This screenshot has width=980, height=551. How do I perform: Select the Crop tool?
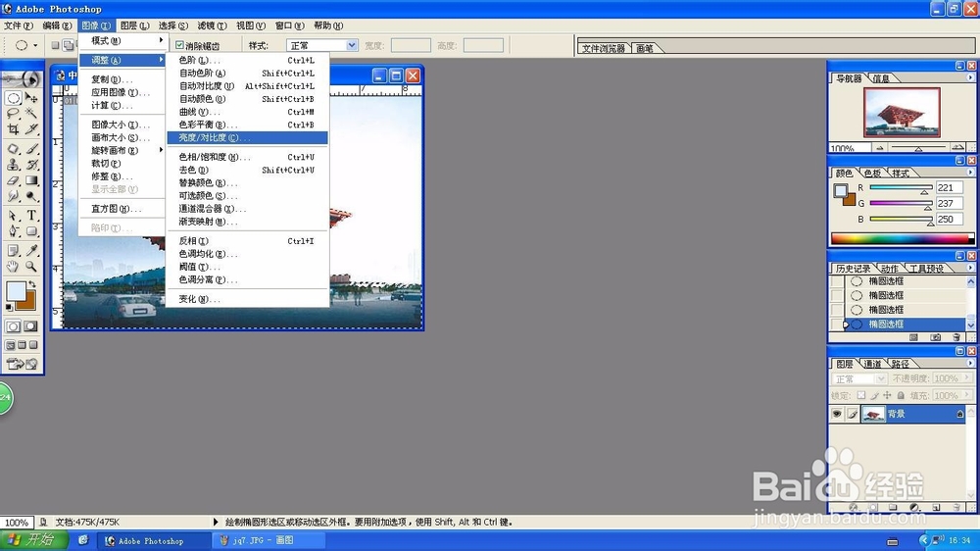click(13, 129)
